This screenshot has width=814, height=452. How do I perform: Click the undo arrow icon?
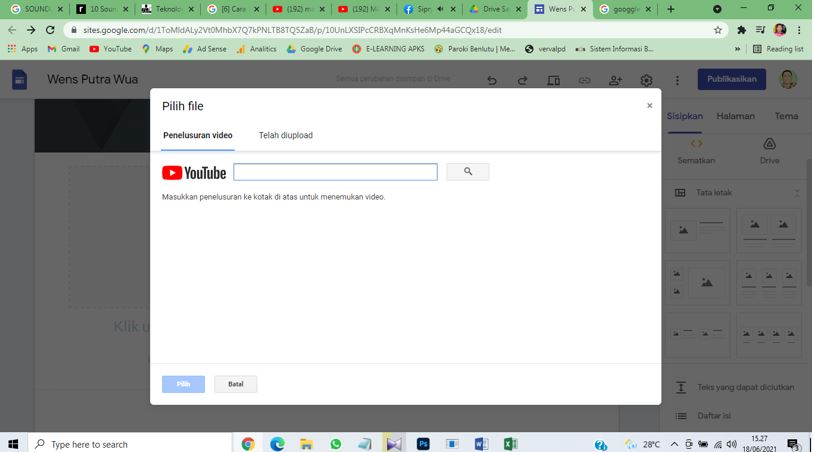pyautogui.click(x=492, y=81)
